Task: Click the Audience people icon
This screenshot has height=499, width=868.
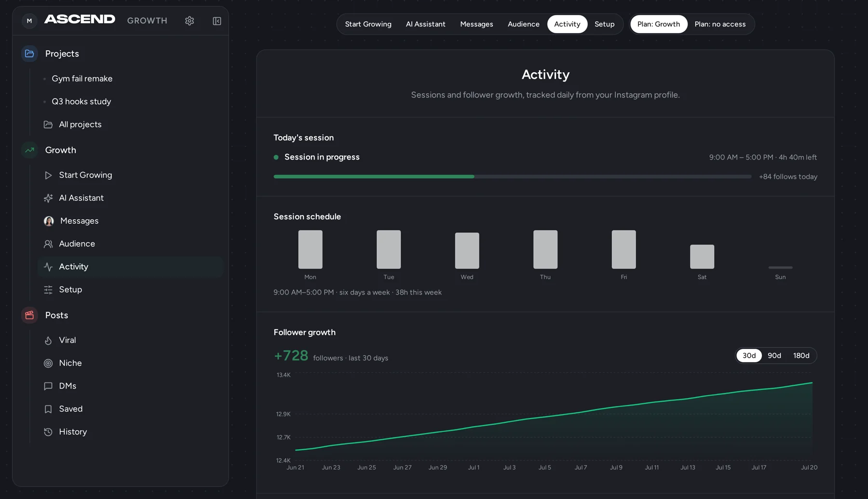Action: (48, 244)
